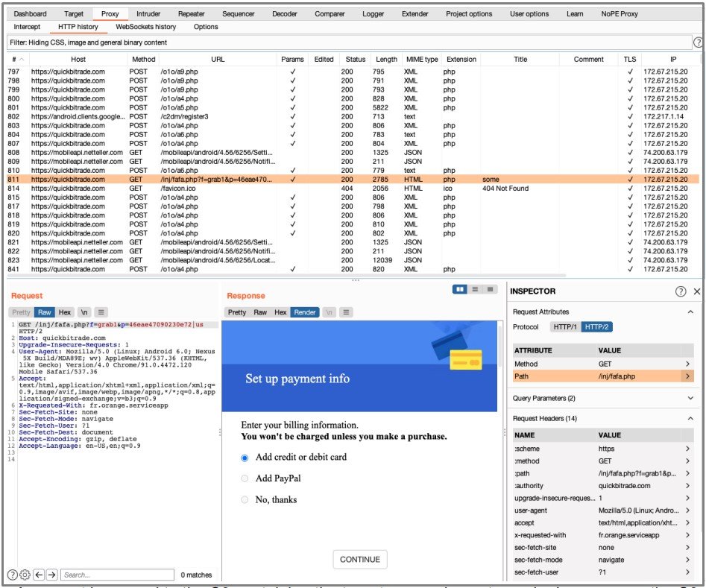Show the Response in Raw view

260,312
